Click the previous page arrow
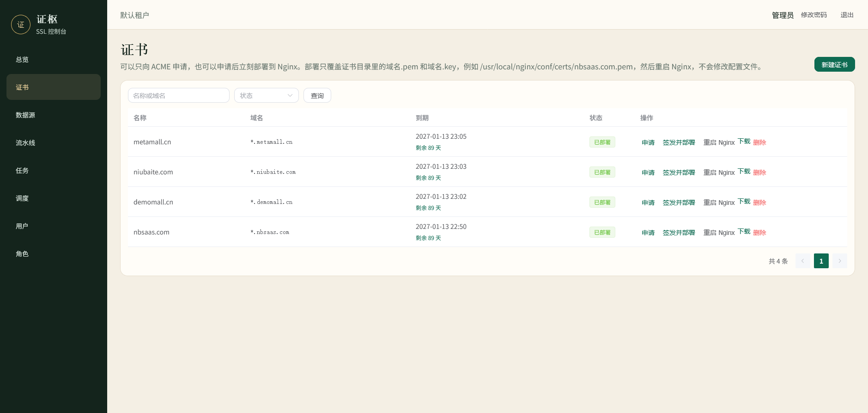Viewport: 868px width, 413px height. pos(802,261)
